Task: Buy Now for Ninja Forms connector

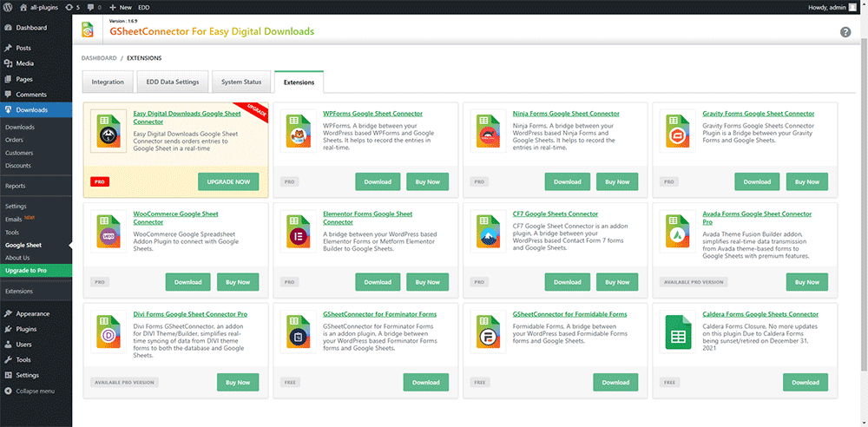Action: click(617, 181)
